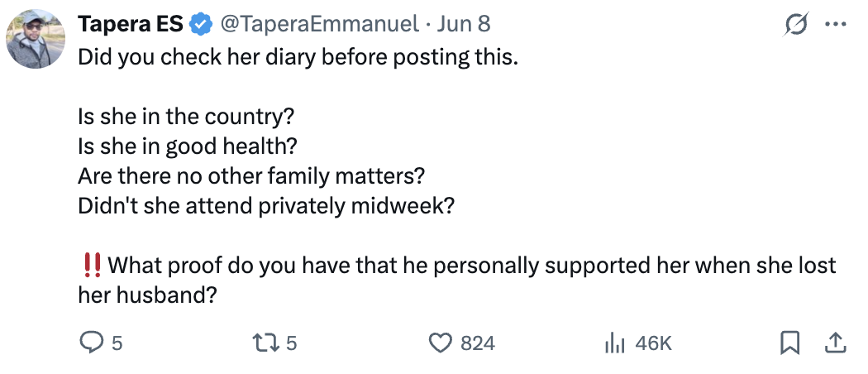Open the Jun 8 timestamp permalink
The height and width of the screenshot is (374, 868).
click(463, 24)
